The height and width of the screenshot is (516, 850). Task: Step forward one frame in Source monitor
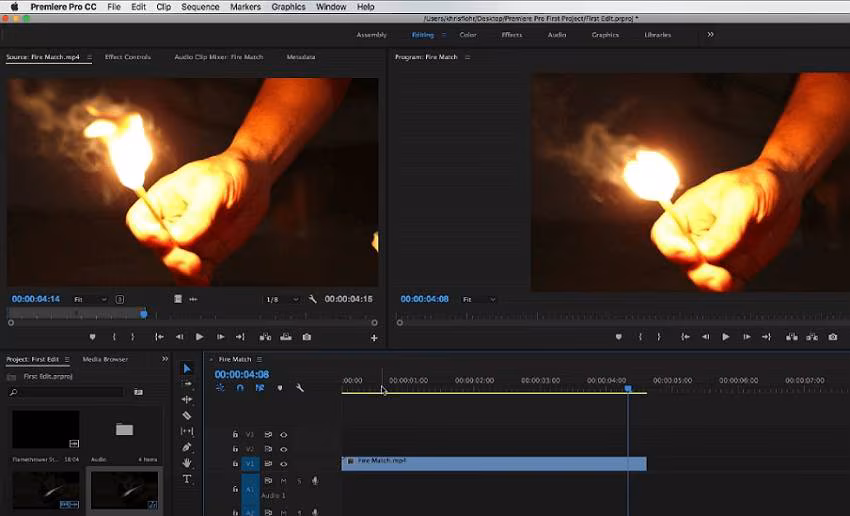[x=220, y=337]
